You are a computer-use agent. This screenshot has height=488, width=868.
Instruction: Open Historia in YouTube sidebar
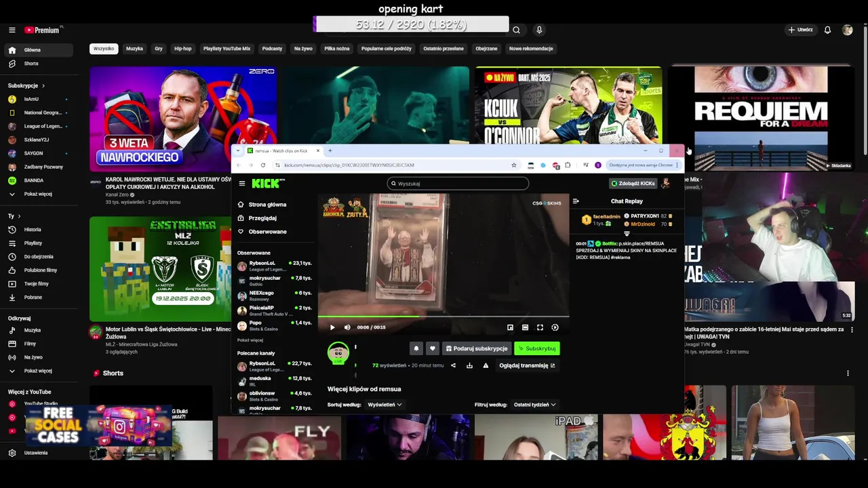[39, 230]
